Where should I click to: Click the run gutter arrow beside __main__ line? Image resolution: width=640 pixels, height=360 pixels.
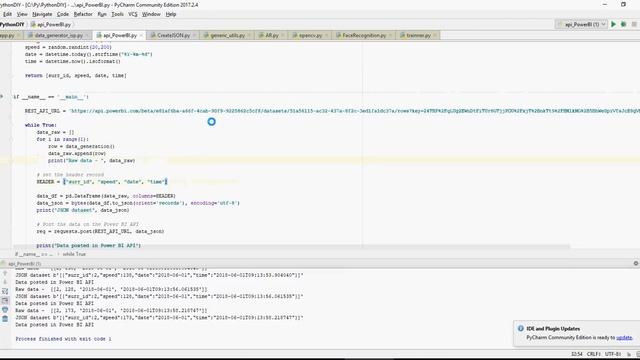pyautogui.click(x=2, y=97)
